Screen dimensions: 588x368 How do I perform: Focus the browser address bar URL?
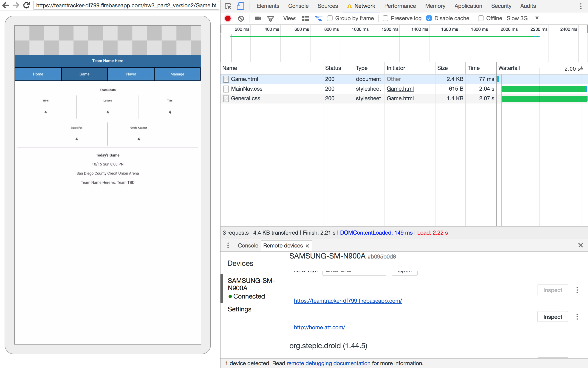click(x=126, y=5)
